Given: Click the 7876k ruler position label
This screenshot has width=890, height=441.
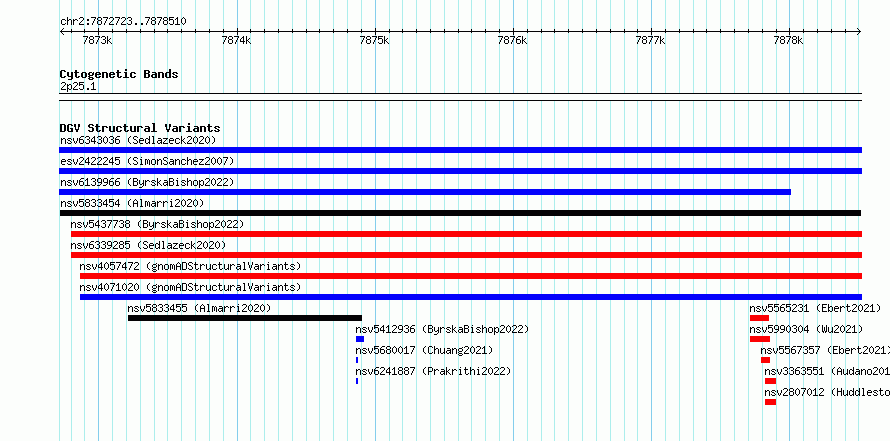Looking at the screenshot, I should [x=512, y=40].
